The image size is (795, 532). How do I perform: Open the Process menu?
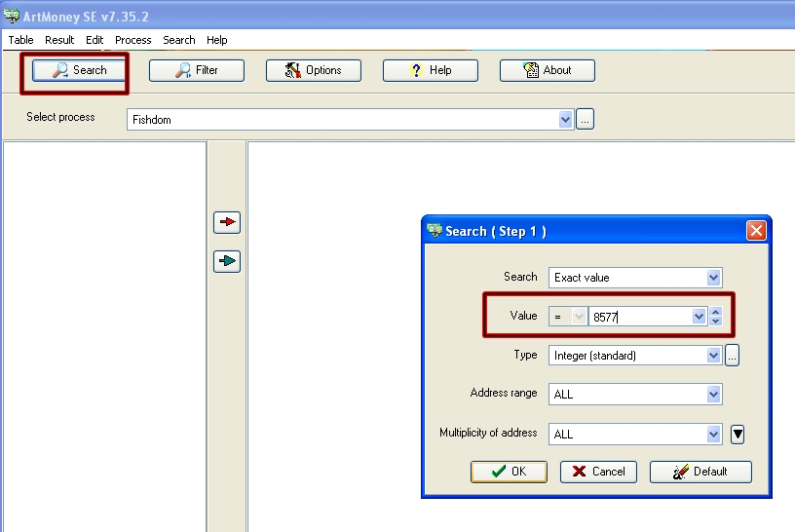pos(132,40)
